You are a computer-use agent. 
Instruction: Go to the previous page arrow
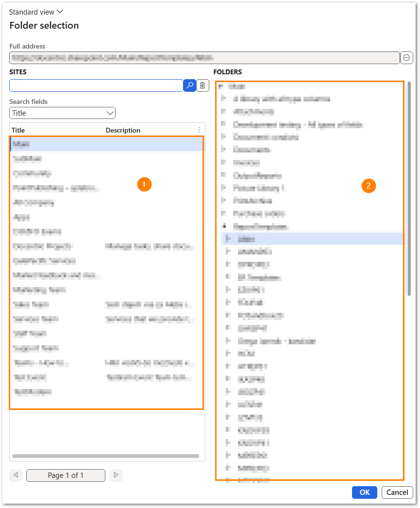(x=16, y=475)
